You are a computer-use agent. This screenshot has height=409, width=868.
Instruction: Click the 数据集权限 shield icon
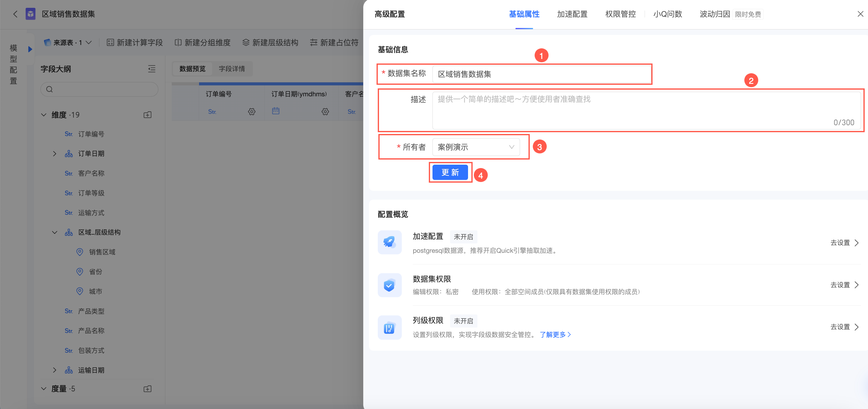click(389, 285)
